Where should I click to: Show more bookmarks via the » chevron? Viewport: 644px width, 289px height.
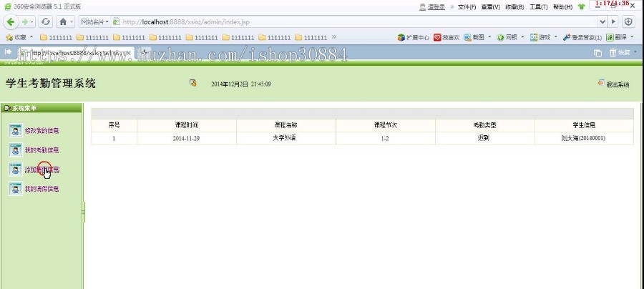pyautogui.click(x=333, y=37)
